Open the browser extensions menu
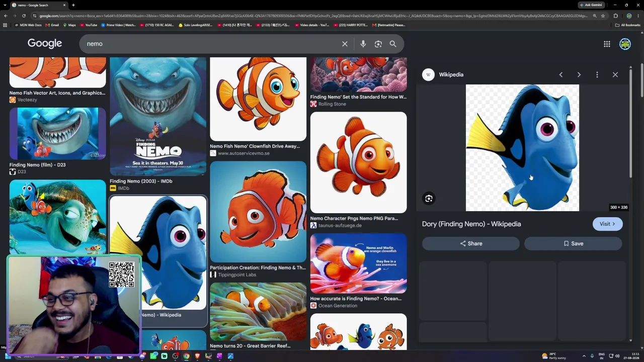This screenshot has height=362, width=644. click(x=615, y=16)
